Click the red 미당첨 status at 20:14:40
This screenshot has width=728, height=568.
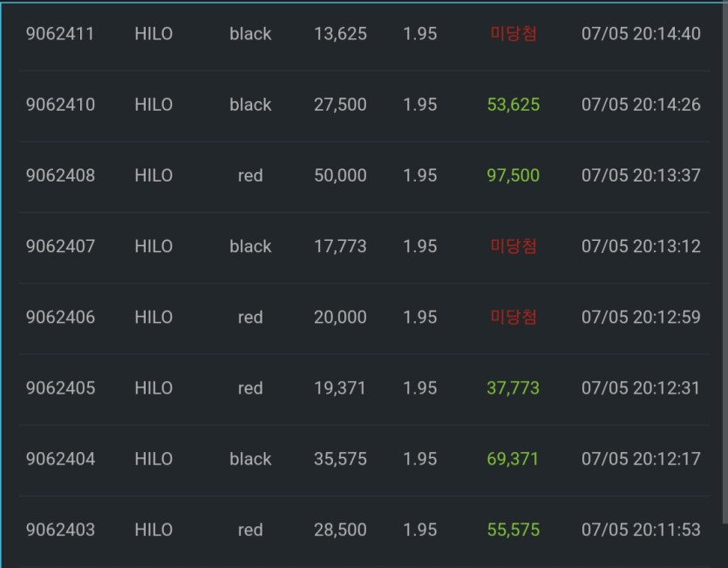(x=514, y=33)
